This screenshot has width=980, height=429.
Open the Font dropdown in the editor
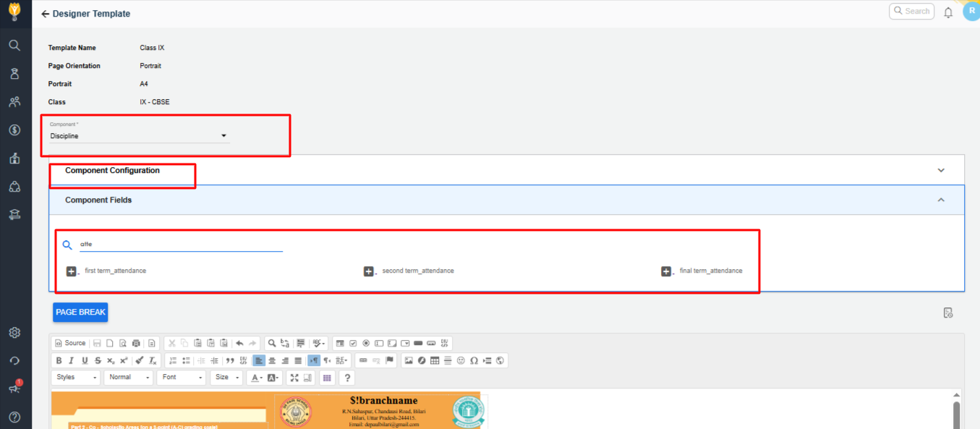181,378
